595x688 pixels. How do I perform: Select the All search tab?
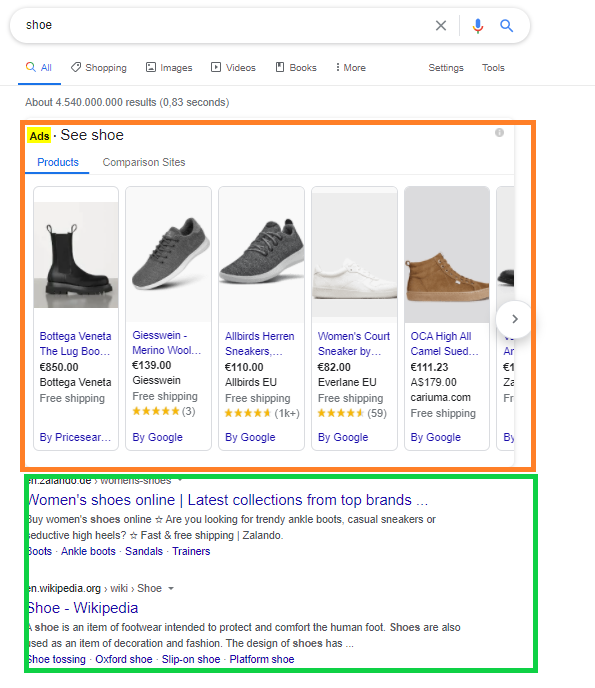click(39, 68)
